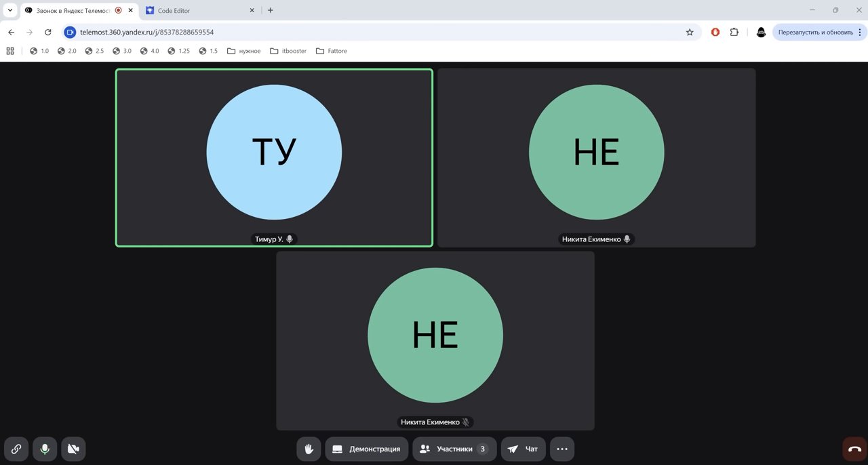This screenshot has width=868, height=465.
Task: Open the Участники participants list
Action: click(454, 449)
